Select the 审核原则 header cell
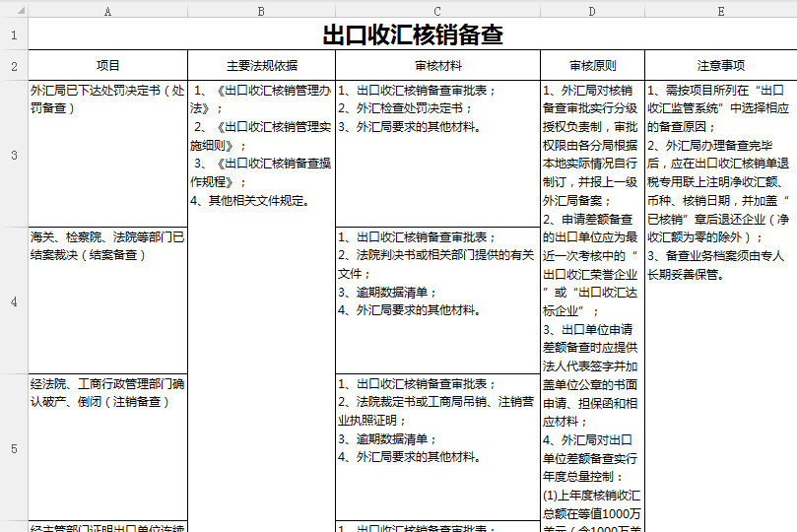 592,66
